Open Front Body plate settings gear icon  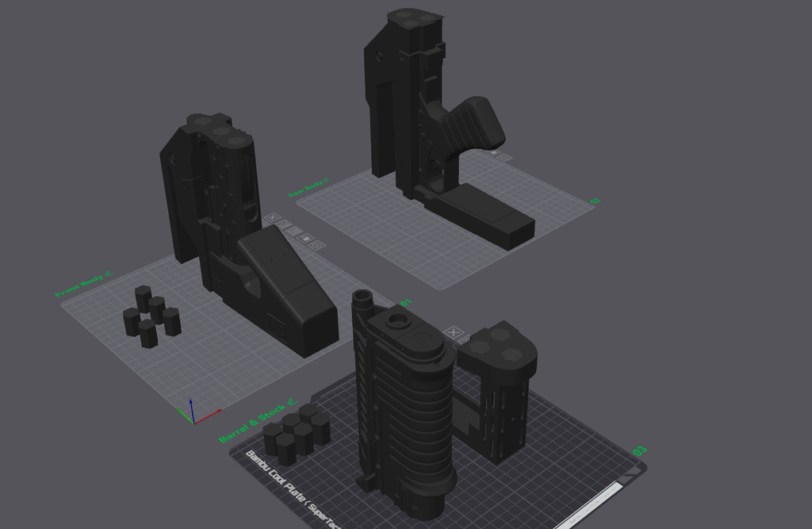point(317,245)
